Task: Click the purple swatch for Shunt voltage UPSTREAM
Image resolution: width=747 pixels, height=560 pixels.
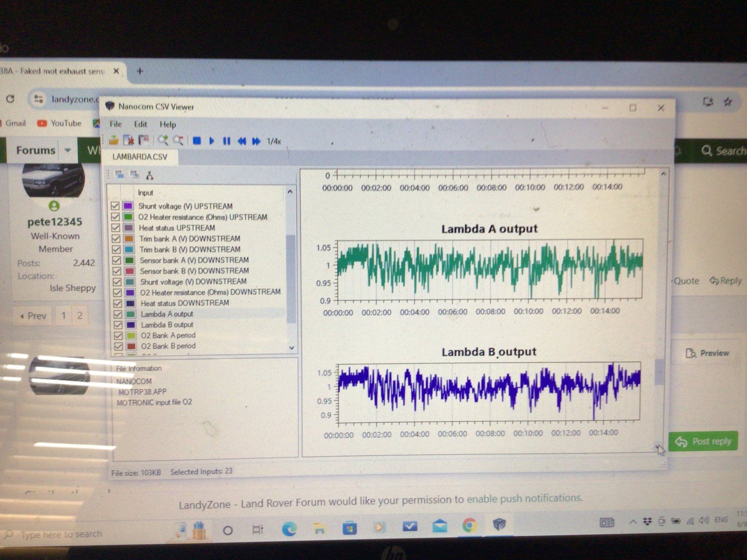Action: pos(128,206)
